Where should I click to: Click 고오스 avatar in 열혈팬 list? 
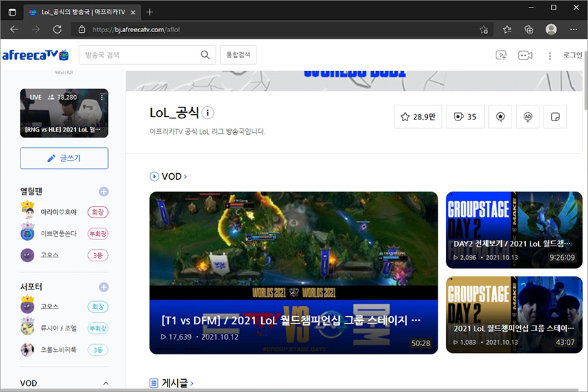click(27, 255)
